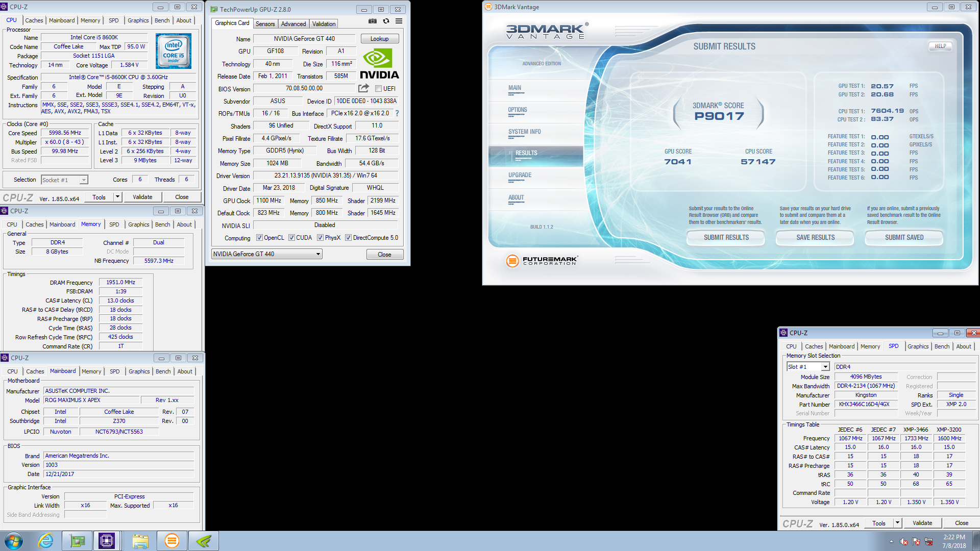Click the GPU-Z screenshot camera icon
This screenshot has width=980, height=551.
tap(373, 21)
